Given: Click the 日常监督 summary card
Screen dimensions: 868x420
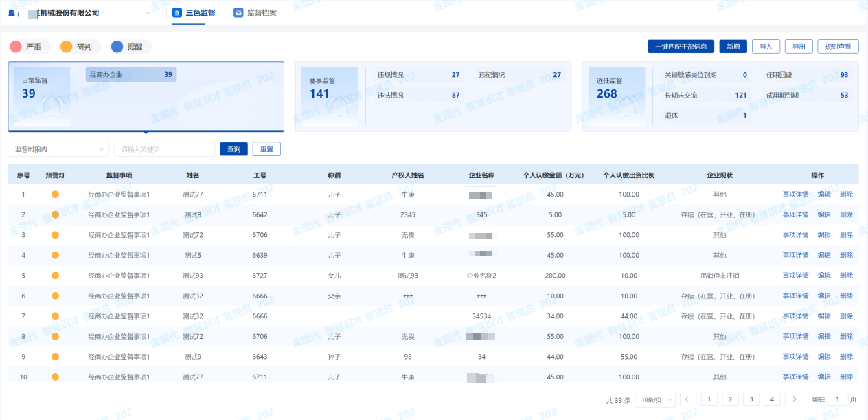Looking at the screenshot, I should (43, 96).
